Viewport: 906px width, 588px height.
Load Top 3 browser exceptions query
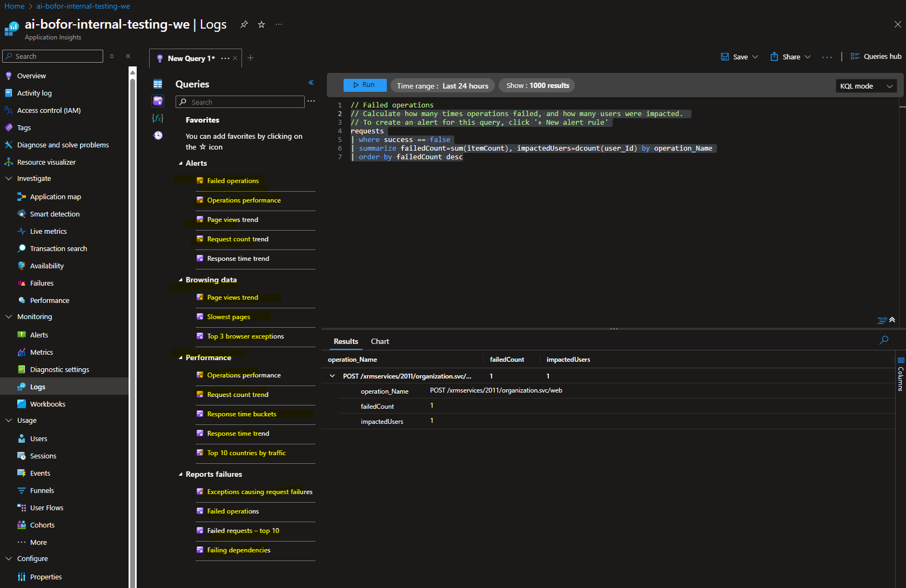pos(245,336)
